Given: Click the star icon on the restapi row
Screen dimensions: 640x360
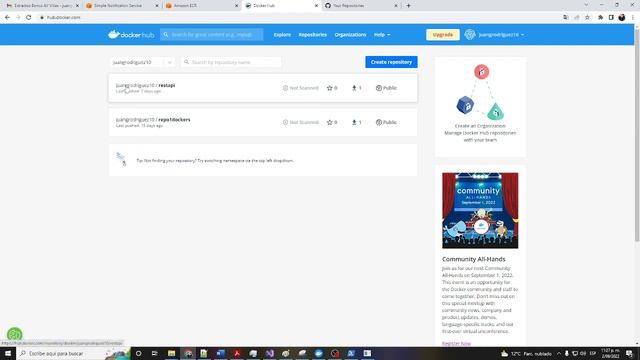Looking at the screenshot, I should (329, 88).
